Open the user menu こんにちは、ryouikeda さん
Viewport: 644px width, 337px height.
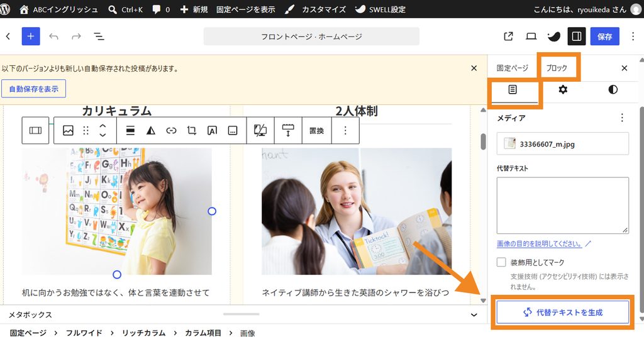click(x=587, y=9)
